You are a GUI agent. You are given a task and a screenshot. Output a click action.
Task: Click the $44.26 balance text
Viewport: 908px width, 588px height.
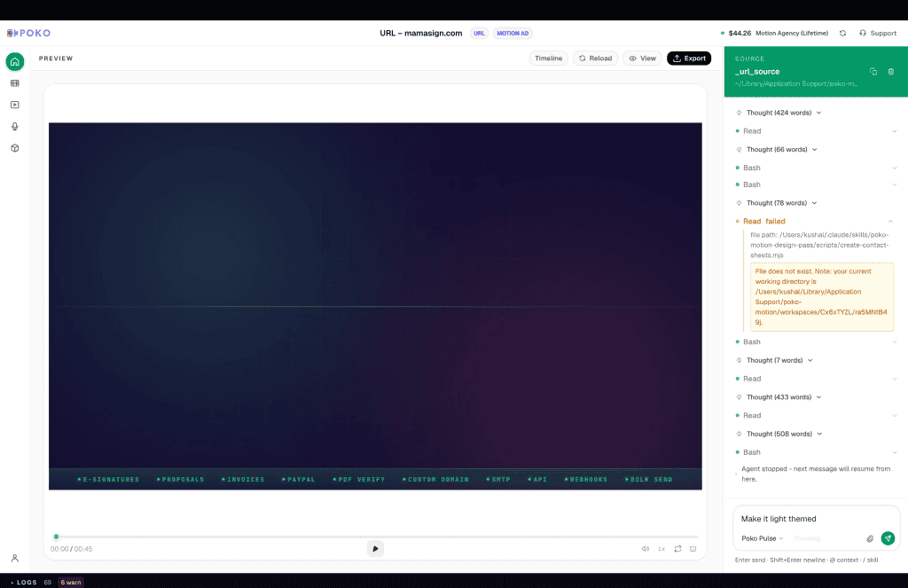pos(740,33)
